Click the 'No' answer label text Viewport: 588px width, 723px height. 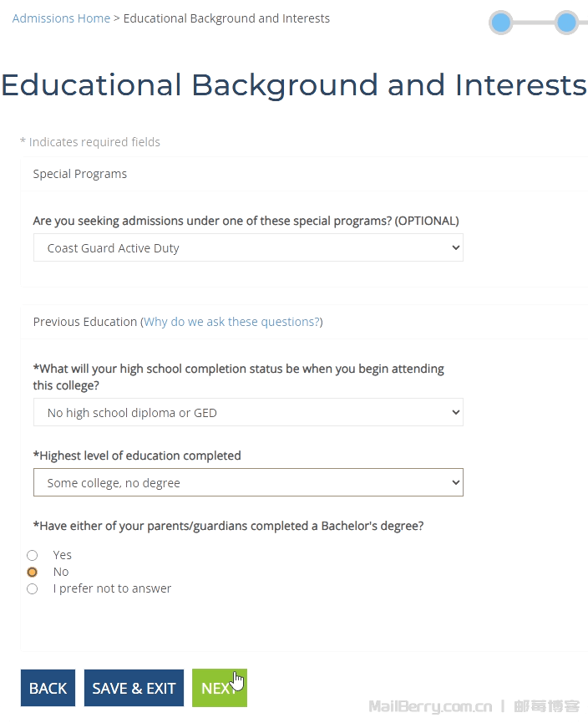point(61,572)
